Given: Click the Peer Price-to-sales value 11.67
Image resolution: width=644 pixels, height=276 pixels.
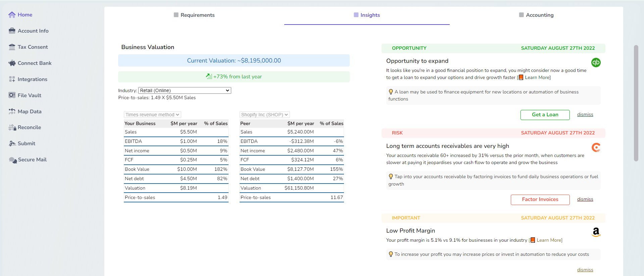Looking at the screenshot, I should point(337,198).
